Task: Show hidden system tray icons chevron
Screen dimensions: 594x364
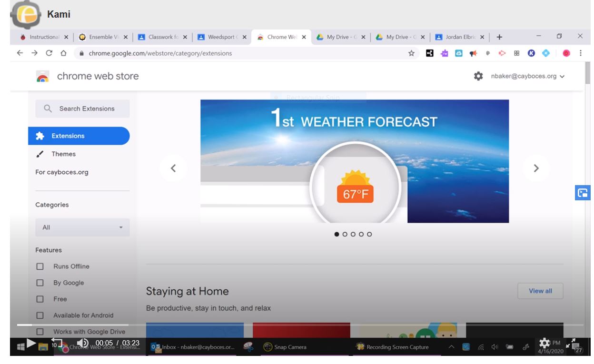Action: click(x=452, y=347)
